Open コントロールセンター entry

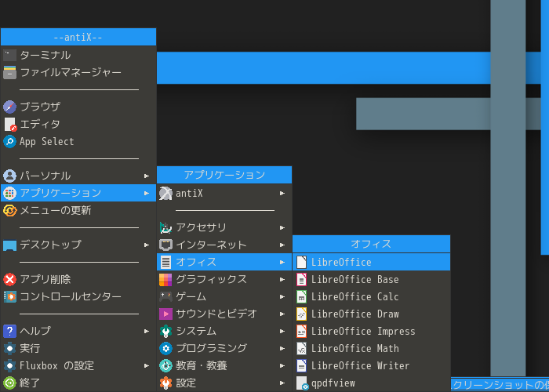[x=78, y=297]
